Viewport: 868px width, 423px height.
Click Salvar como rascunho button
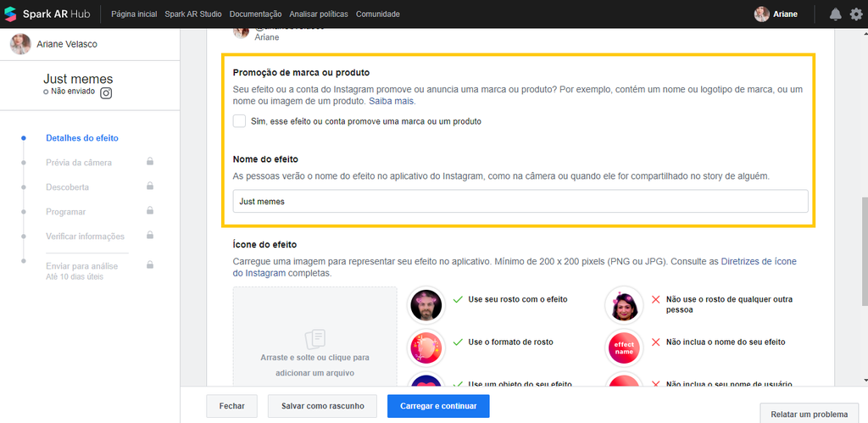323,406
